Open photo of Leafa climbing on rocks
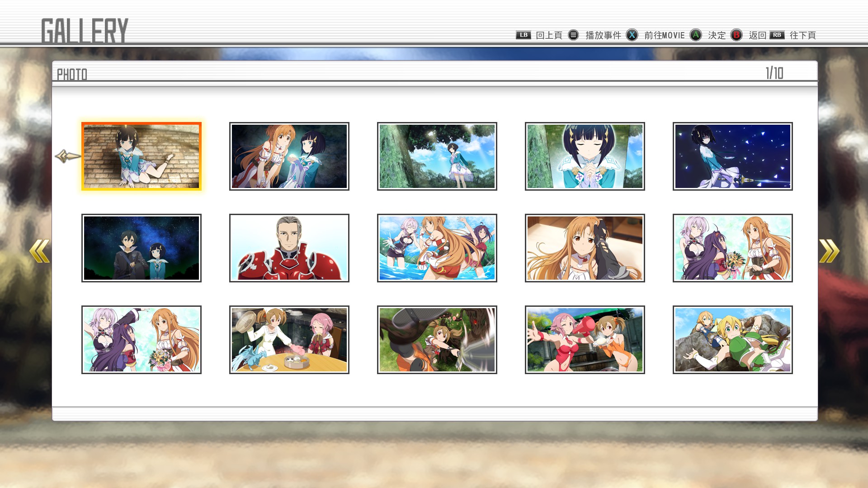Image resolution: width=868 pixels, height=488 pixels. (733, 340)
